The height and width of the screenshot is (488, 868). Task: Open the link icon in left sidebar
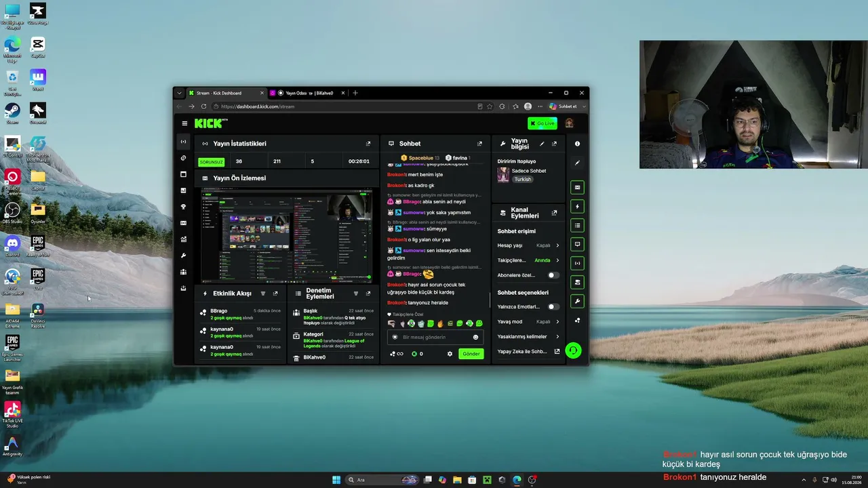(183, 158)
